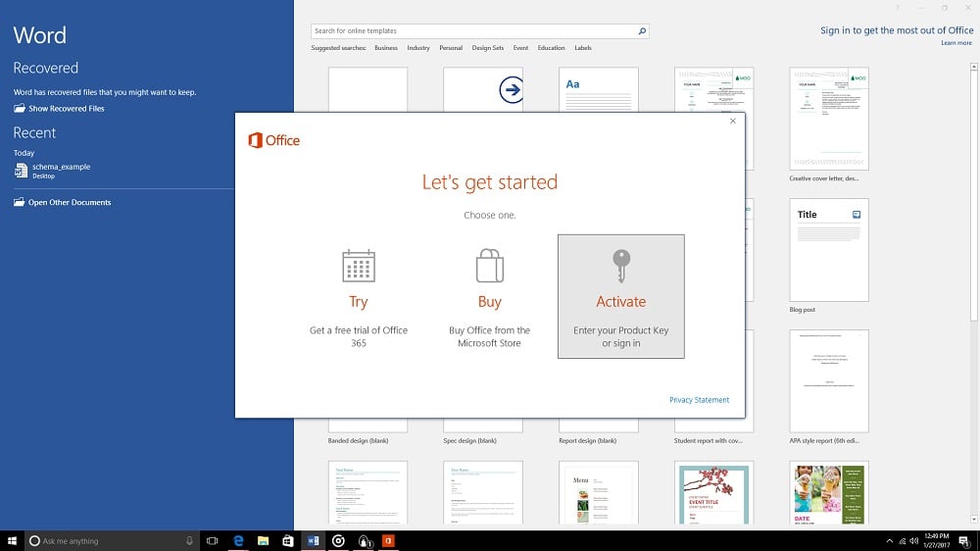Select the Personal suggested search
The width and height of the screenshot is (980, 551).
[451, 47]
